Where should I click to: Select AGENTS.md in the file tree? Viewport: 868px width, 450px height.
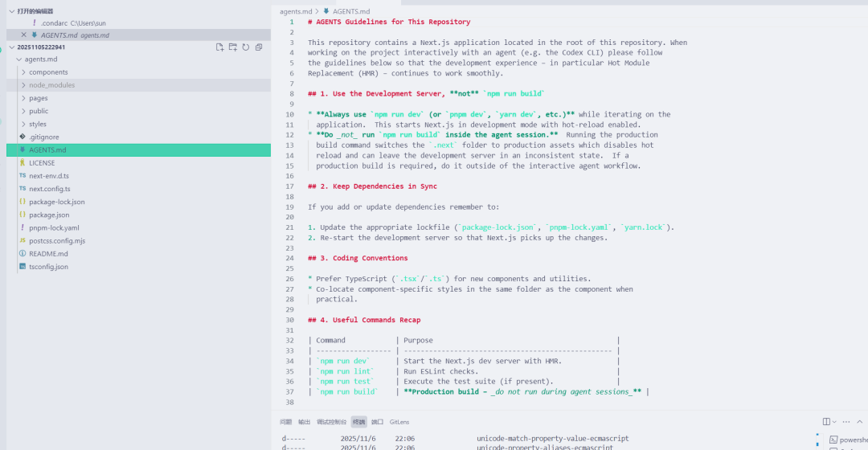[138, 150]
